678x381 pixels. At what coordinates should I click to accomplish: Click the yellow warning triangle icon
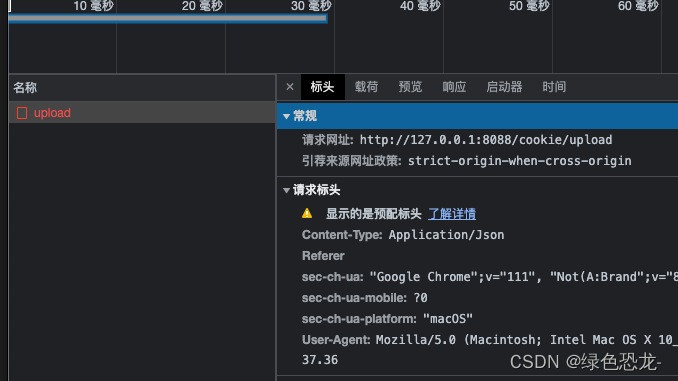(307, 213)
